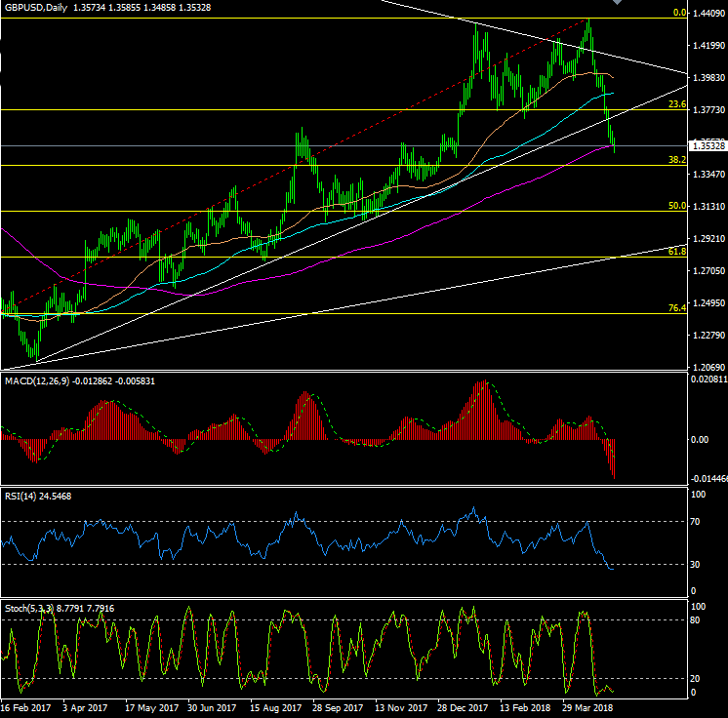Select the Stoch(5,3,3) indicator label

[x=27, y=607]
